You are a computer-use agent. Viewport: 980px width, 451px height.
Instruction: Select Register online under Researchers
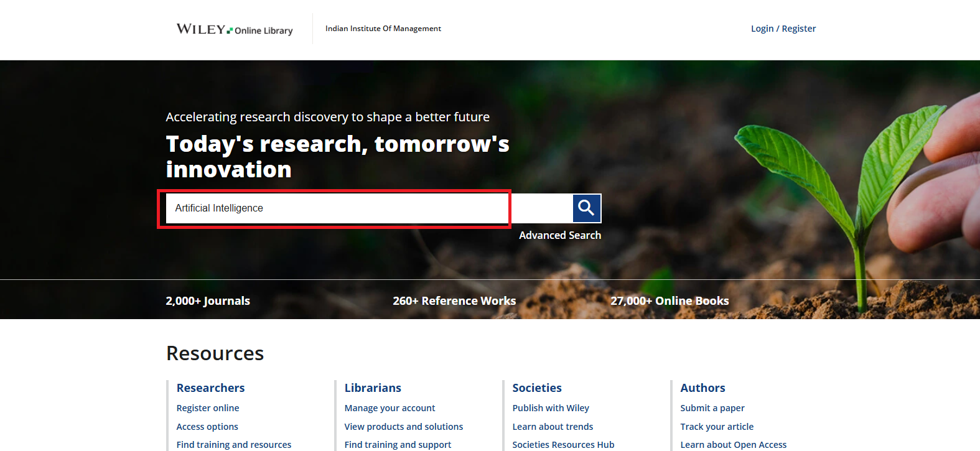click(x=208, y=408)
